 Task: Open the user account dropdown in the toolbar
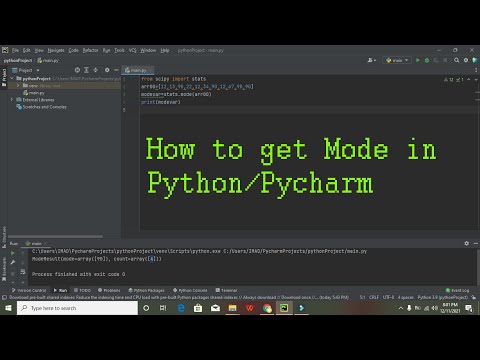372,60
